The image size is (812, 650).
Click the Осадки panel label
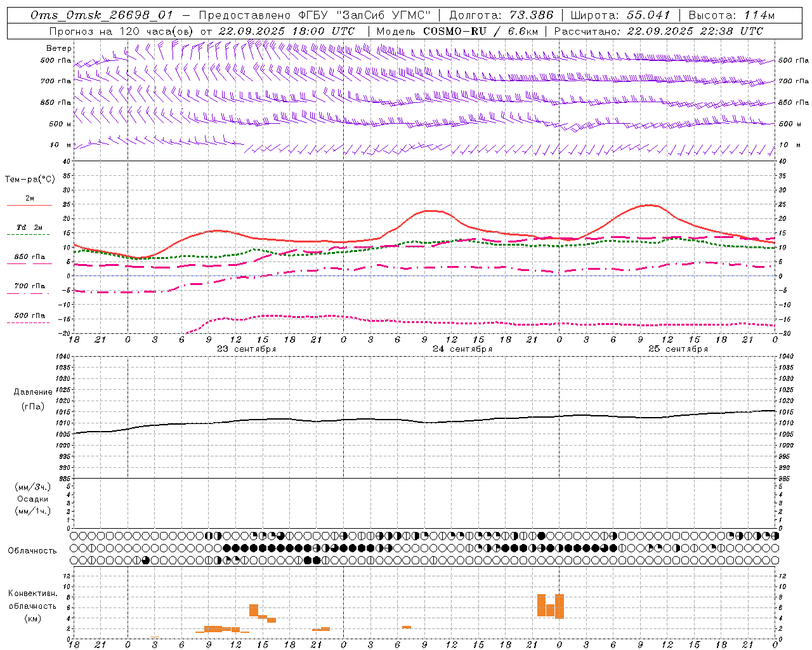coord(33,499)
